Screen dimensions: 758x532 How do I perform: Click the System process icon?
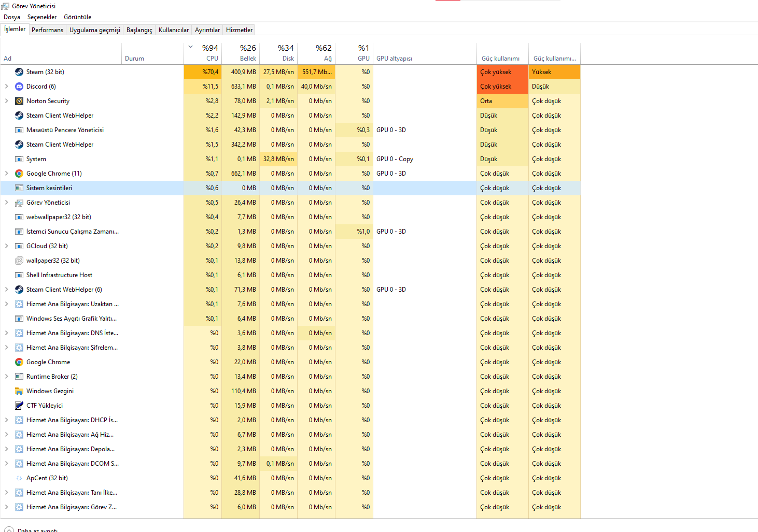[19, 159]
